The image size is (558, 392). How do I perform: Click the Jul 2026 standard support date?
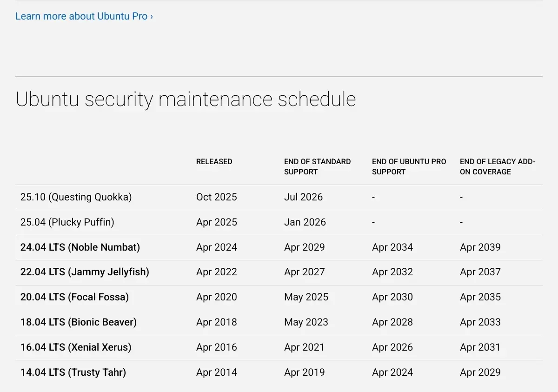point(303,197)
